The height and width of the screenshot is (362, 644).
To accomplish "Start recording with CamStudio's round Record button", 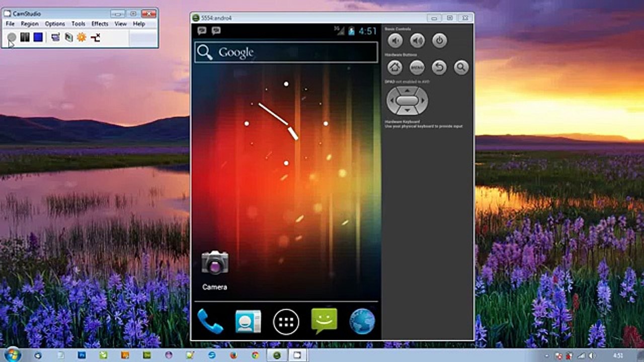I will pos(12,37).
